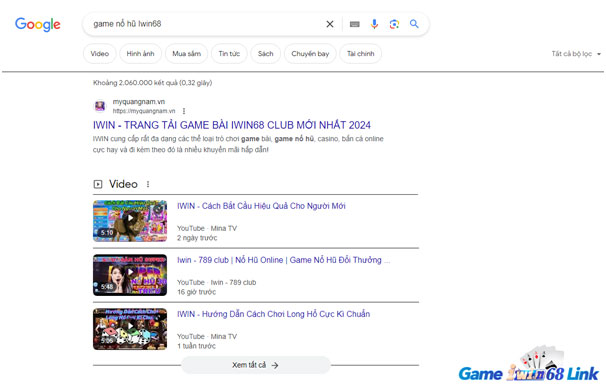Open Video section three-dot menu

148,184
